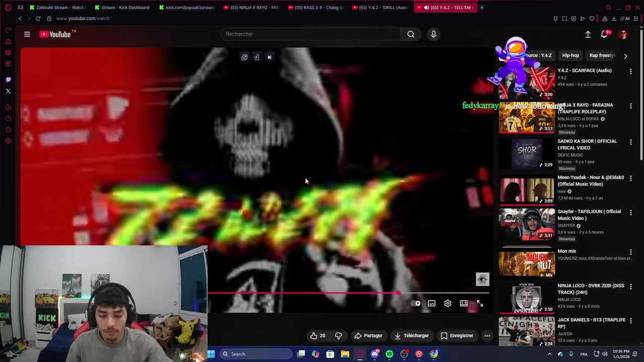
Task: Open options for Meen Ysadak video
Action: pyautogui.click(x=631, y=178)
